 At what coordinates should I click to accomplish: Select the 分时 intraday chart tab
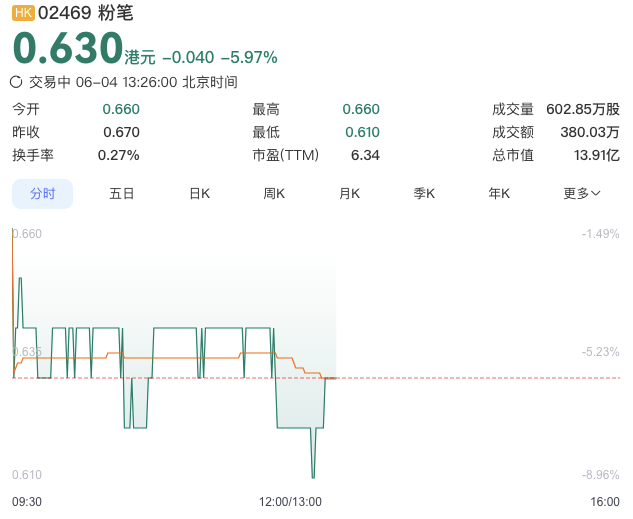(42, 194)
